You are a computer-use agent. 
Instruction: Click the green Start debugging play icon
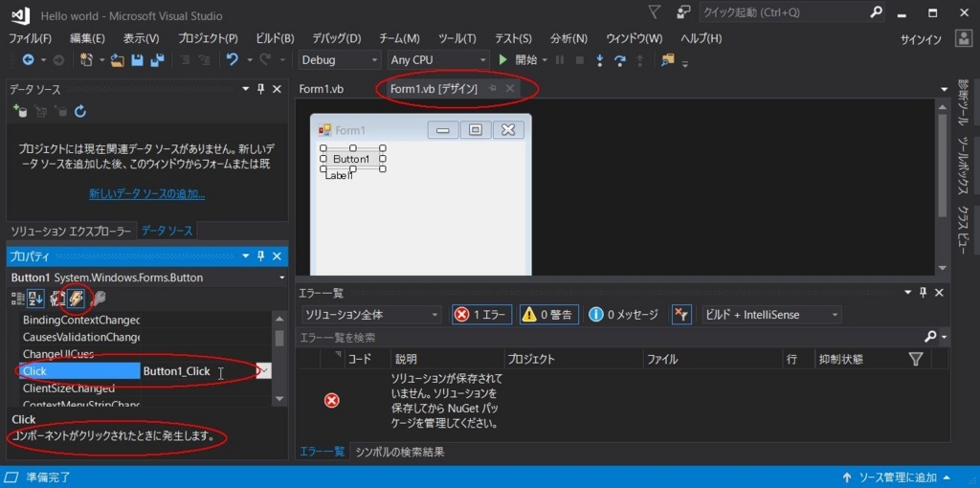click(x=502, y=60)
